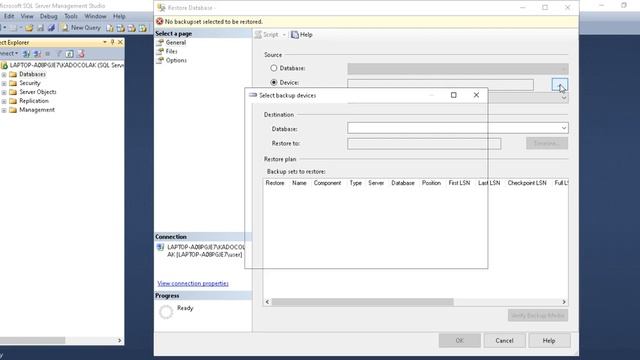The image size is (640, 360).
Task: Click the backup sets horizontal scrollbar thumb
Action: click(x=362, y=302)
